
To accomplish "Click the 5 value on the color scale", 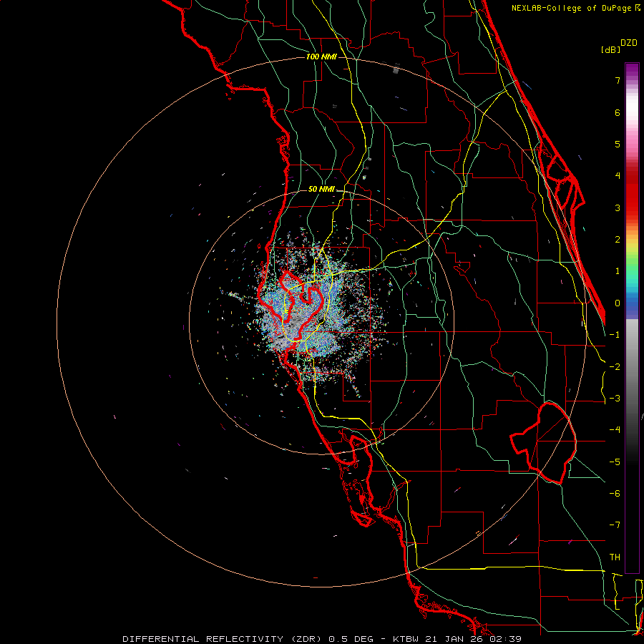I will click(618, 144).
